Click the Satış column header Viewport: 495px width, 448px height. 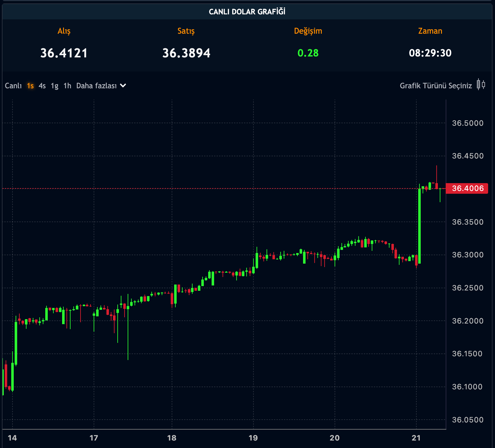point(186,31)
